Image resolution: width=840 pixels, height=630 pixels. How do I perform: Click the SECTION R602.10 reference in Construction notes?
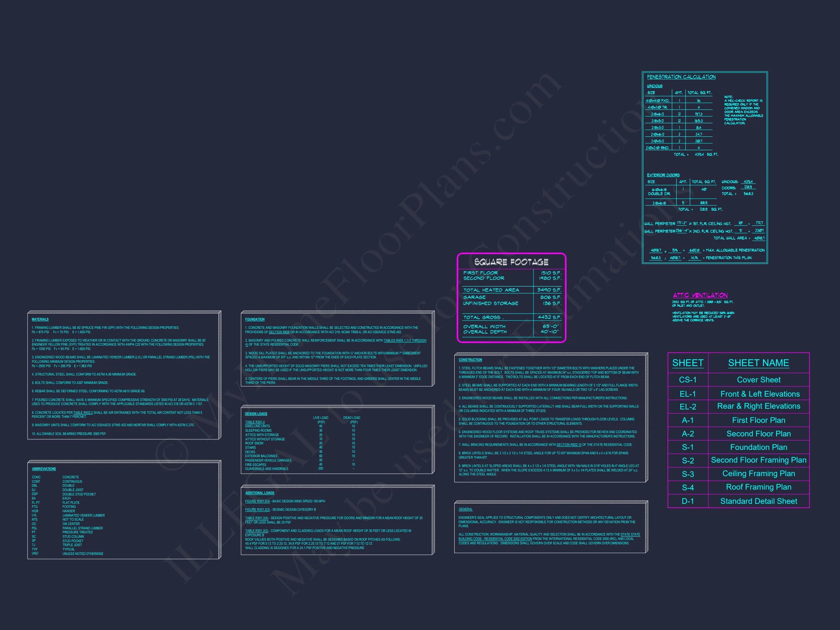pyautogui.click(x=568, y=445)
